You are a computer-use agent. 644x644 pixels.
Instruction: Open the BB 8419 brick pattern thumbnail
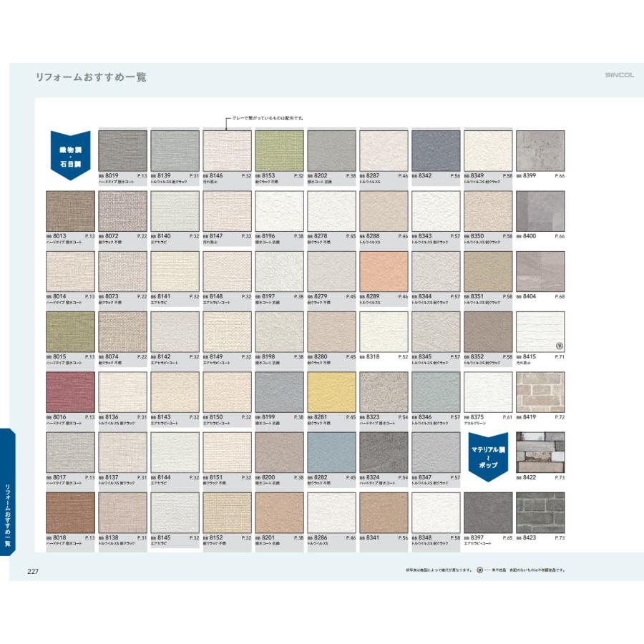point(540,391)
